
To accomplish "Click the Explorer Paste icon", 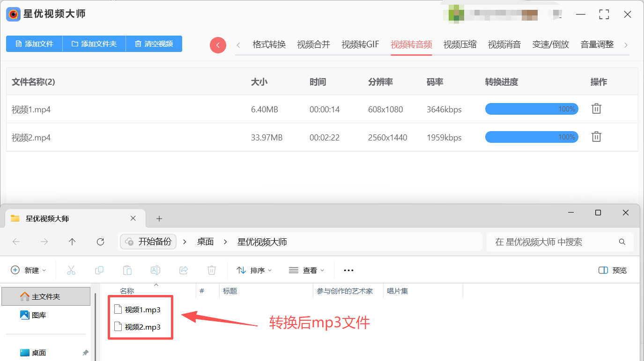I will pos(127,270).
